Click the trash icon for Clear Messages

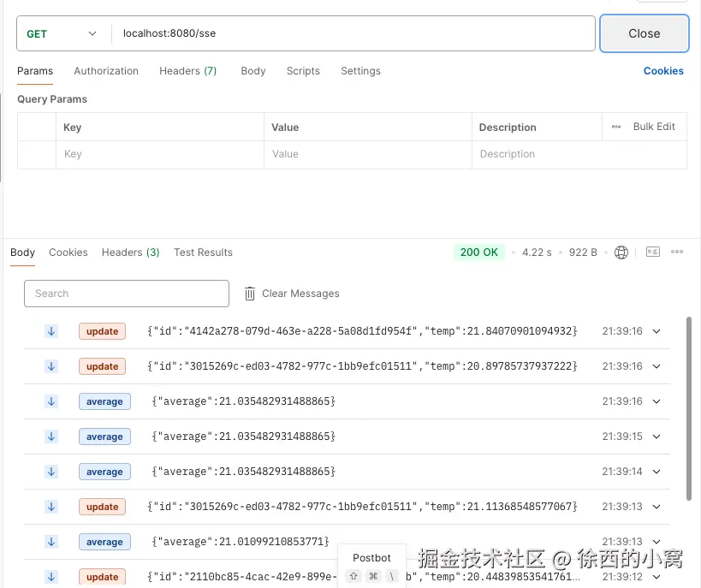tap(249, 294)
